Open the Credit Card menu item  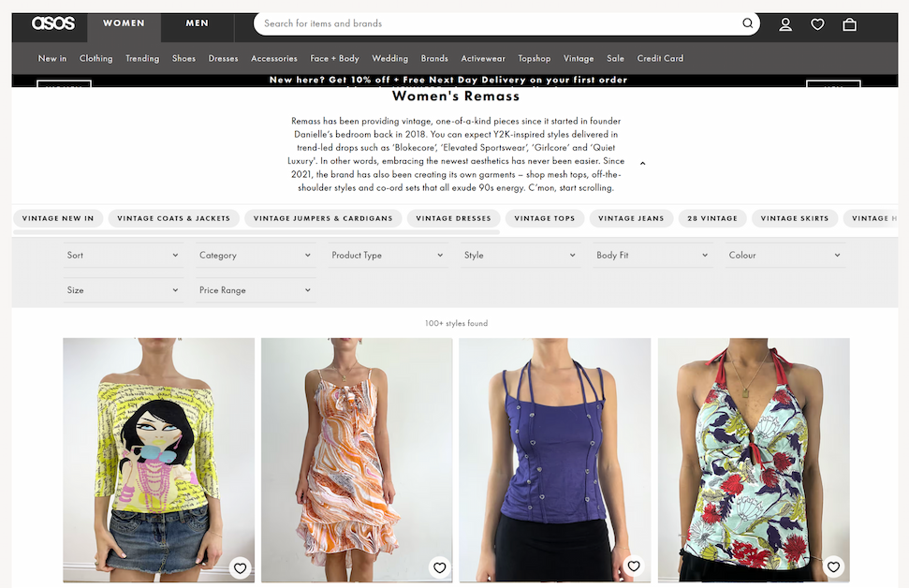pyautogui.click(x=660, y=59)
